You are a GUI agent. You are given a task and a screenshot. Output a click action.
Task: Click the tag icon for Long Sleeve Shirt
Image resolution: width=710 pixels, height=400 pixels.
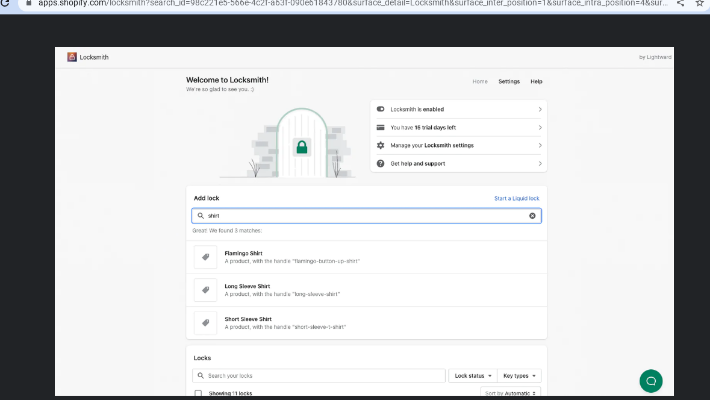click(x=206, y=290)
